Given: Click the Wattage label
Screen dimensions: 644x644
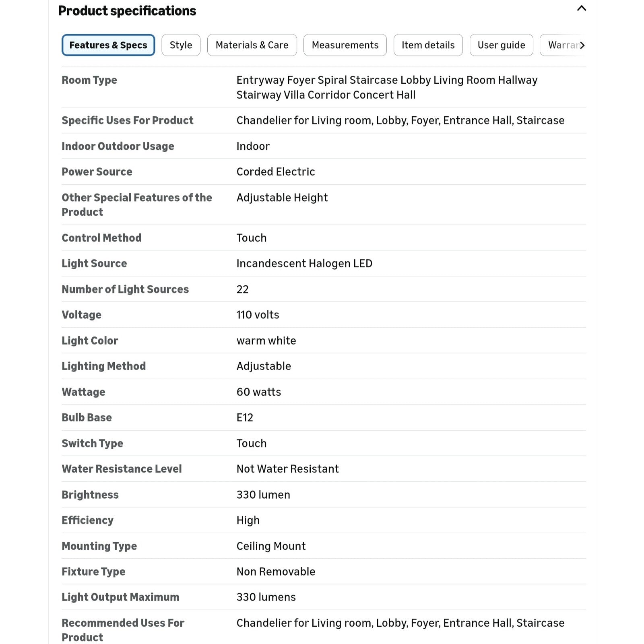Looking at the screenshot, I should coord(83,392).
